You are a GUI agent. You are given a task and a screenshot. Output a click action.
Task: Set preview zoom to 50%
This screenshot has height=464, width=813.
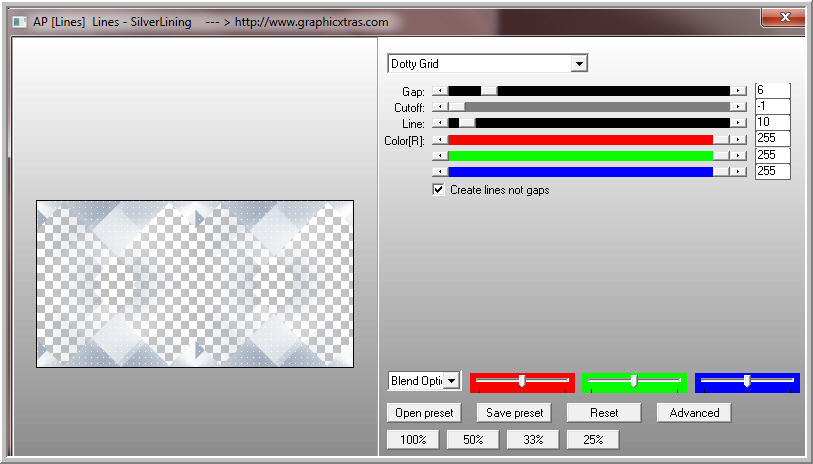click(473, 440)
